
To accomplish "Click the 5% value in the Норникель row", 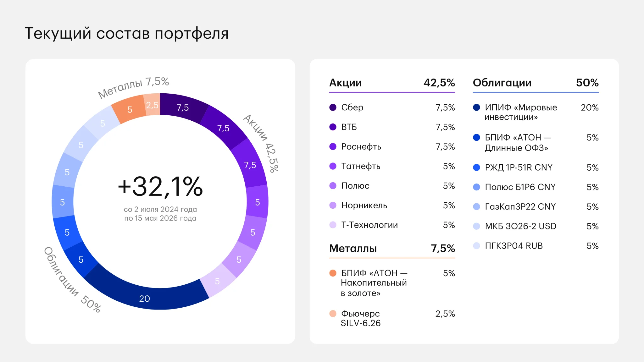I will pos(449,205).
